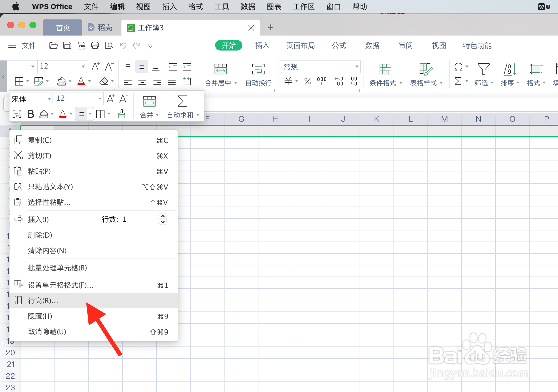Toggle percent style formatting button
The width and height of the screenshot is (558, 392).
(308, 81)
